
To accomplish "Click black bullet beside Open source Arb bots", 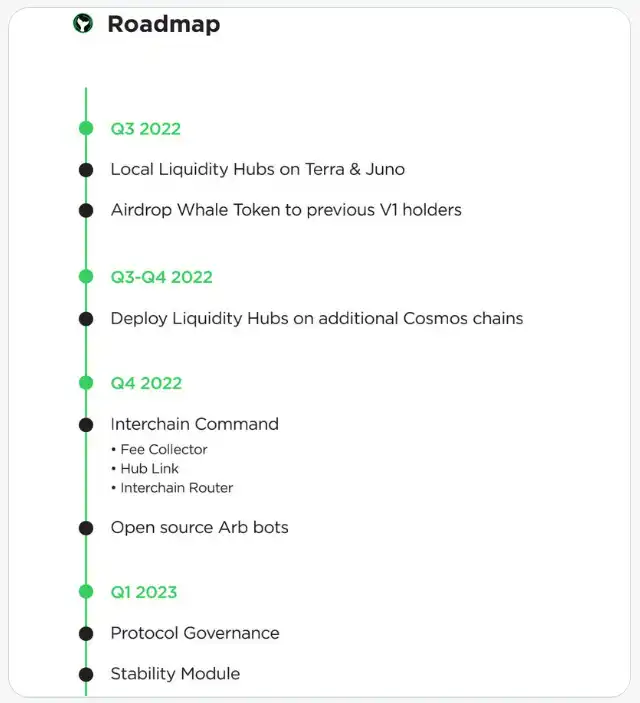I will 86,528.
